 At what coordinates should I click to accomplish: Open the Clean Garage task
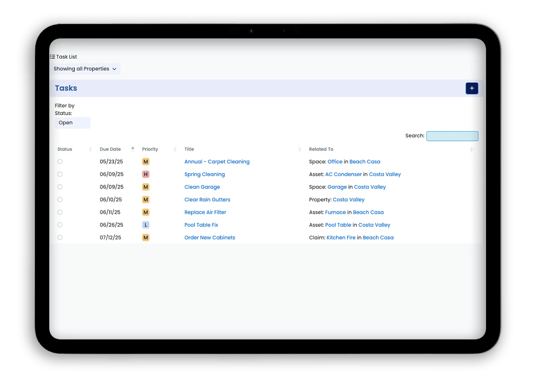point(202,187)
